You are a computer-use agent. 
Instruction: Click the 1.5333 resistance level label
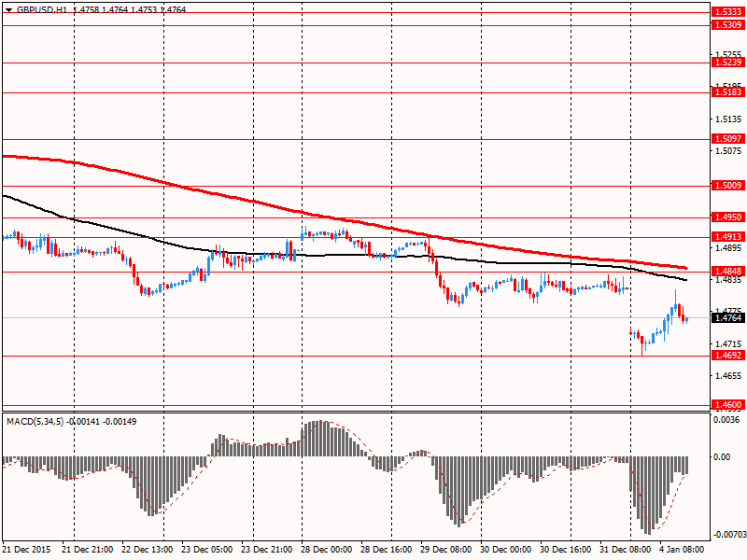coord(728,12)
